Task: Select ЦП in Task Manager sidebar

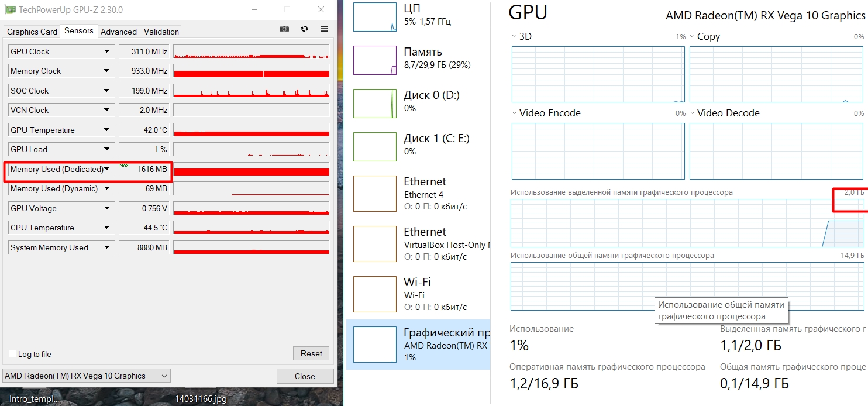Action: [418, 16]
